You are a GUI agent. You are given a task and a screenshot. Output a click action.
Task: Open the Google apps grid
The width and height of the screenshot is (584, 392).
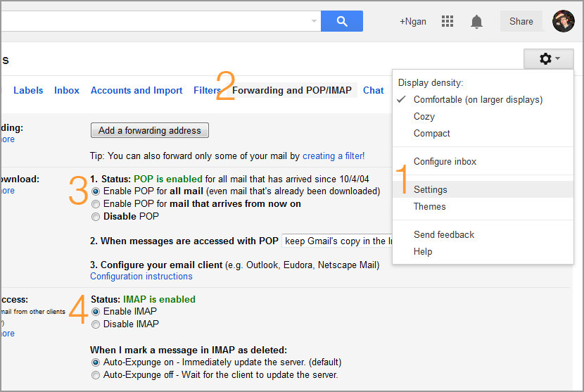(x=447, y=22)
